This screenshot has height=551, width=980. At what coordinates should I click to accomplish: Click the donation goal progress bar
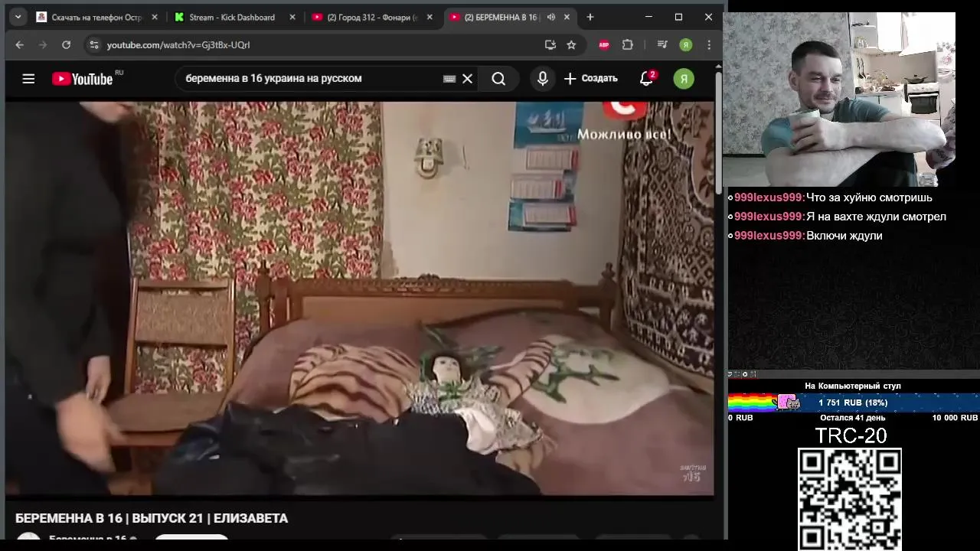853,403
